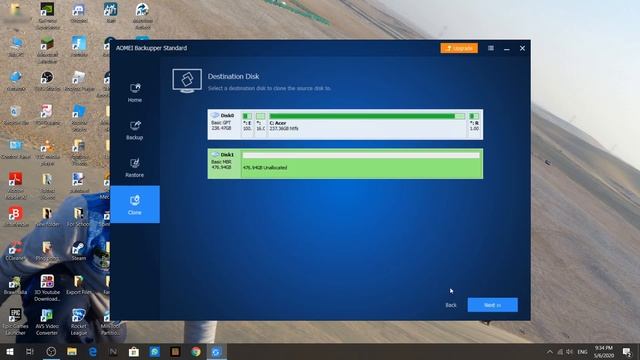Click the C: Acer partition block
This screenshot has width=640, height=360.
click(x=366, y=124)
